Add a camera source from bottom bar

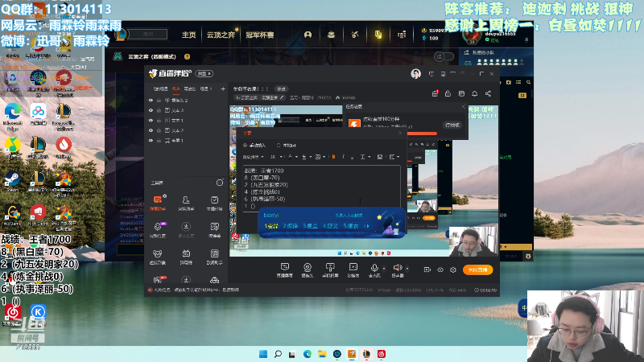point(308,270)
